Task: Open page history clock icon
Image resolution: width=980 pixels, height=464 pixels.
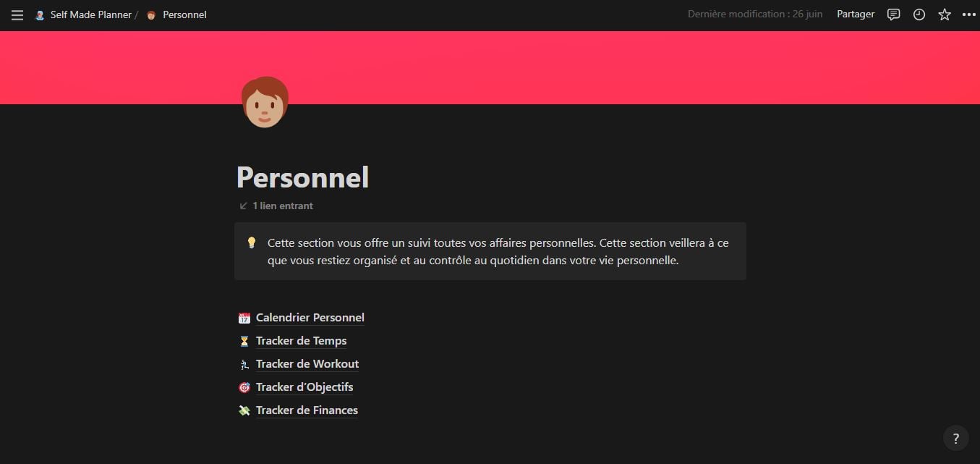Action: point(919,14)
